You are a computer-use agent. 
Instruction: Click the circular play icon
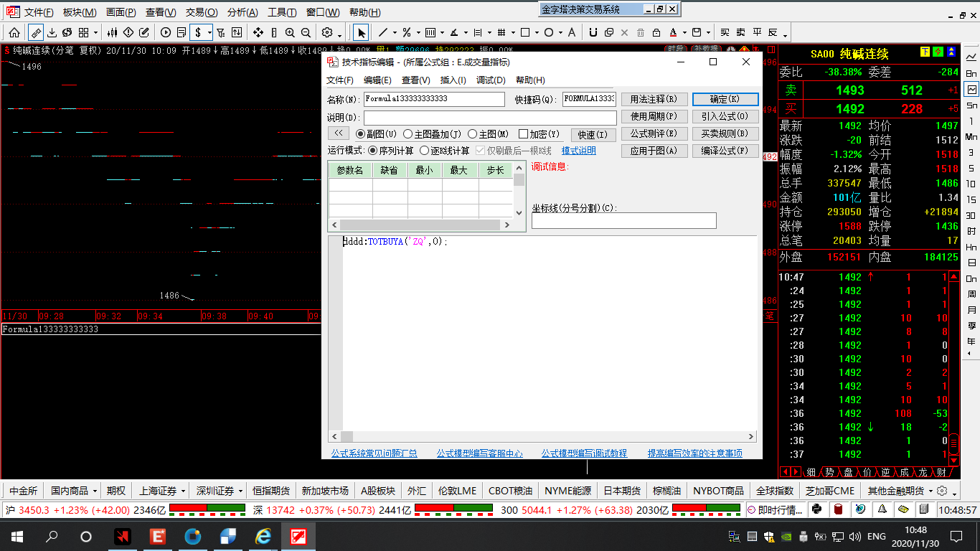(166, 32)
